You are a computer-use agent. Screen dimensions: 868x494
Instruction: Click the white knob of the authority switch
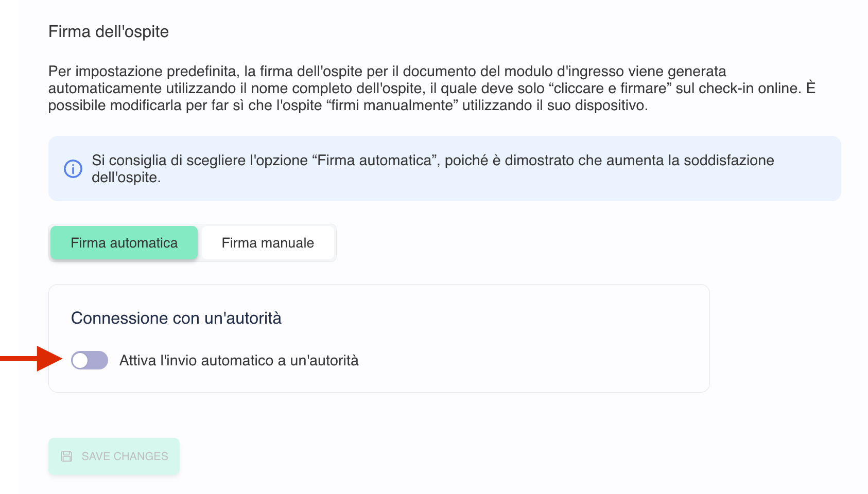[80, 360]
